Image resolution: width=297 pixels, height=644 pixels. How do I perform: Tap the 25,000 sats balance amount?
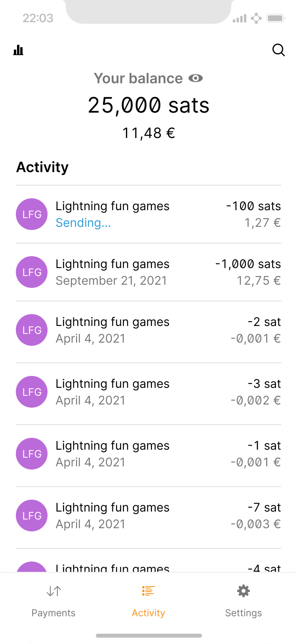coord(148,105)
